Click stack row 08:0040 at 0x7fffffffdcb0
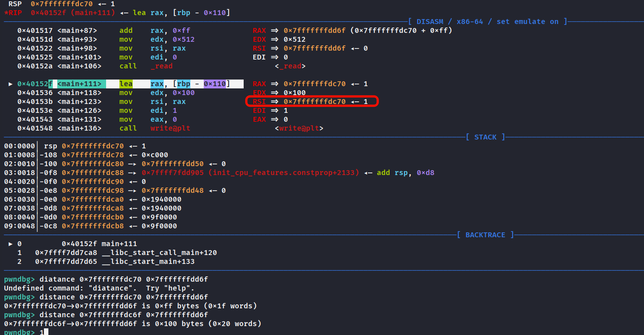 (x=91, y=217)
